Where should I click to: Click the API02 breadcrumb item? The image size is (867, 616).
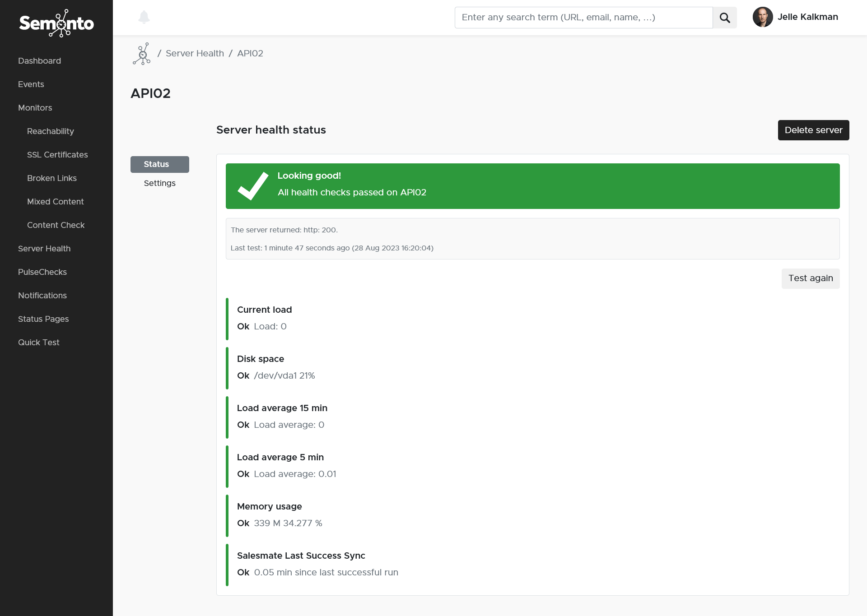click(x=250, y=53)
